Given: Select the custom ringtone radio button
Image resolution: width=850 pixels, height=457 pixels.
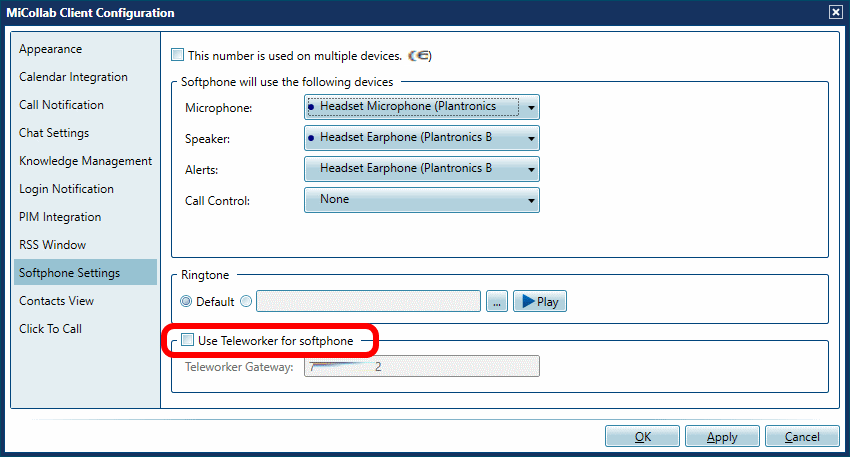Looking at the screenshot, I should click(246, 302).
